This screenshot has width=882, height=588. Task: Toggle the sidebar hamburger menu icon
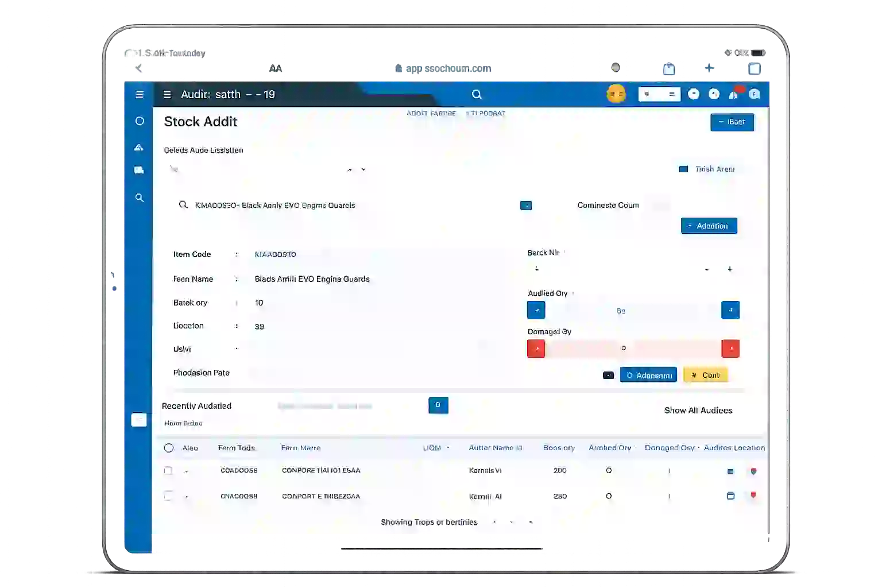pos(140,94)
